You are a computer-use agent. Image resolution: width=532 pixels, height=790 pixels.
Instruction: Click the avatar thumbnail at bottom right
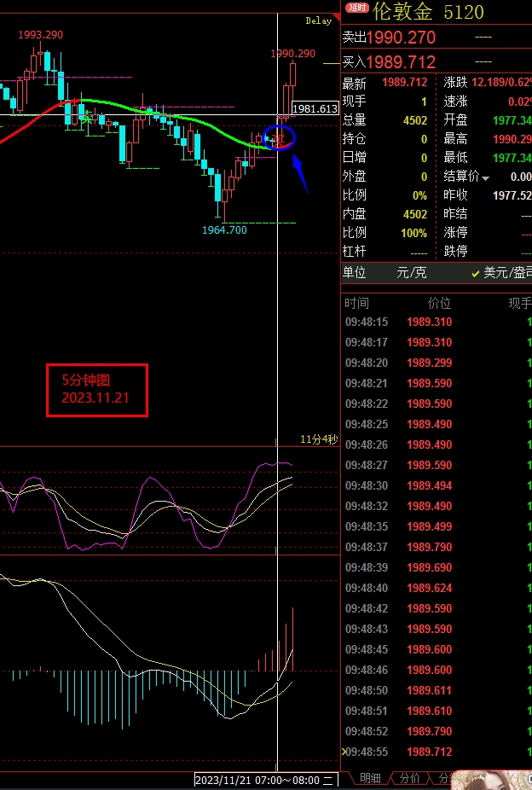(492, 780)
